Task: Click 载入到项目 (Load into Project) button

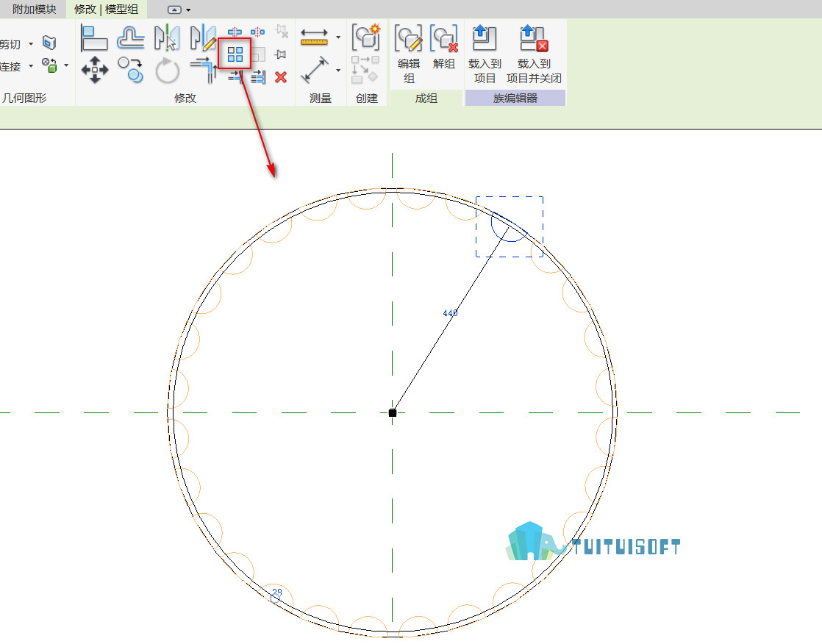Action: click(485, 54)
